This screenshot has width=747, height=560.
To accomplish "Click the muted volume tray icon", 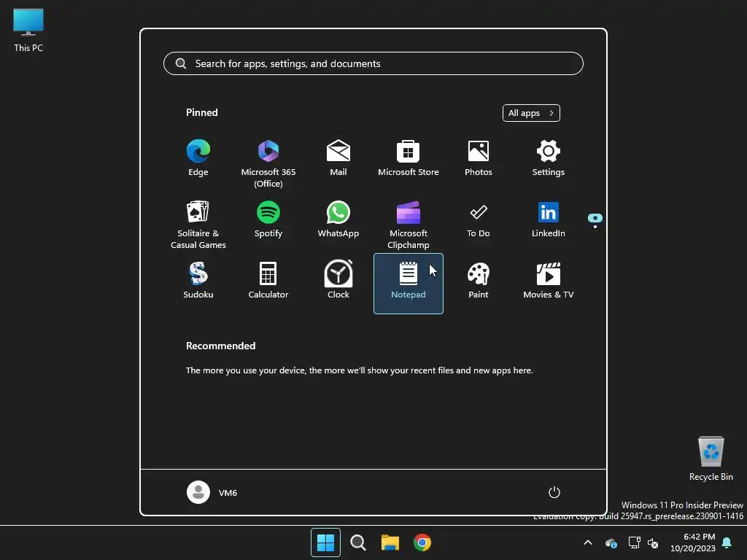I will 653,542.
